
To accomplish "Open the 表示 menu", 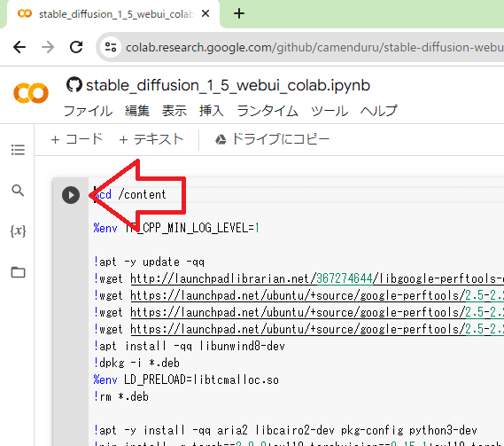I will (174, 111).
